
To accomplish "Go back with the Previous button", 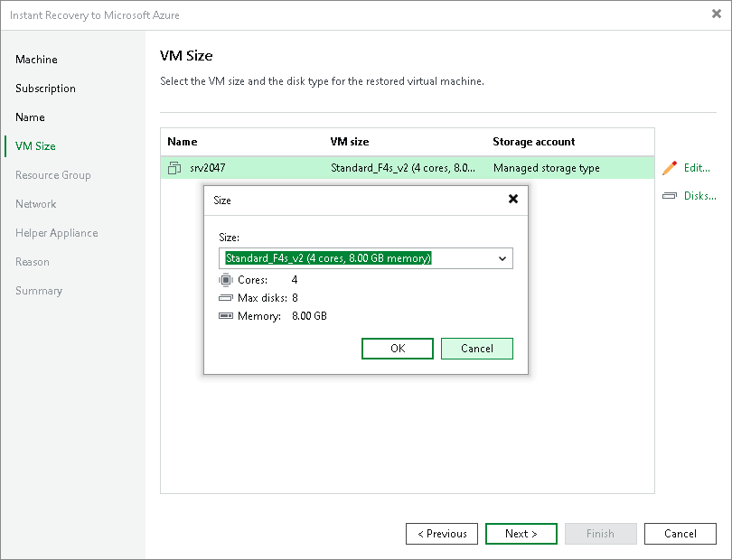I will 442,534.
